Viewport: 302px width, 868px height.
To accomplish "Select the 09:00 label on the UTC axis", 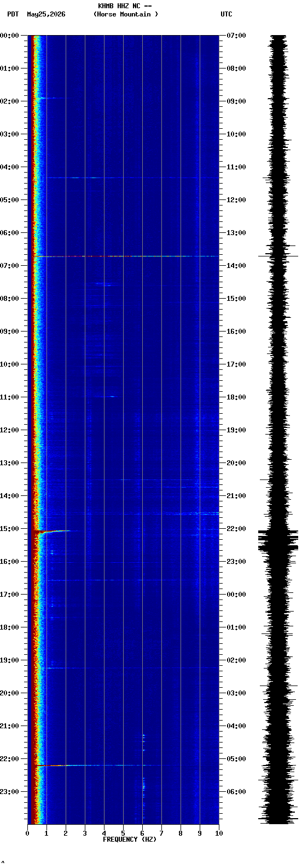I will 236,101.
